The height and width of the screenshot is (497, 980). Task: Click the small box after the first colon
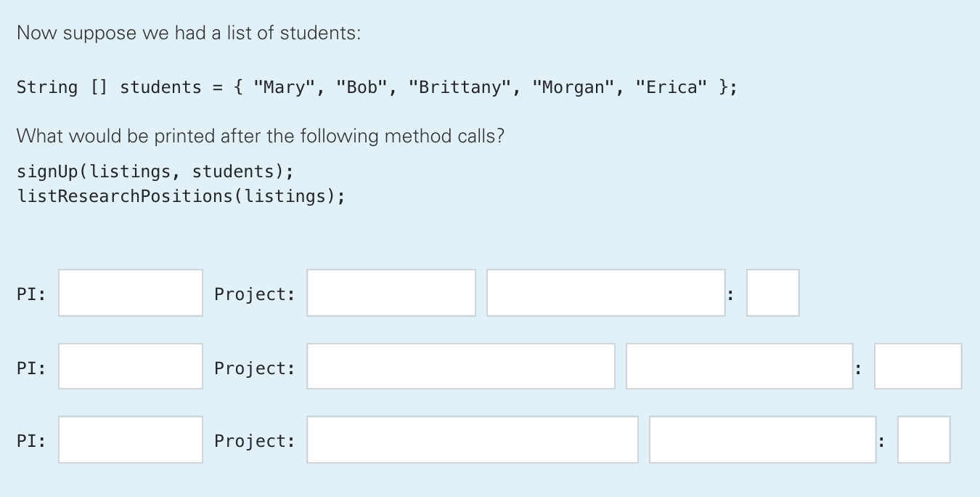click(772, 292)
